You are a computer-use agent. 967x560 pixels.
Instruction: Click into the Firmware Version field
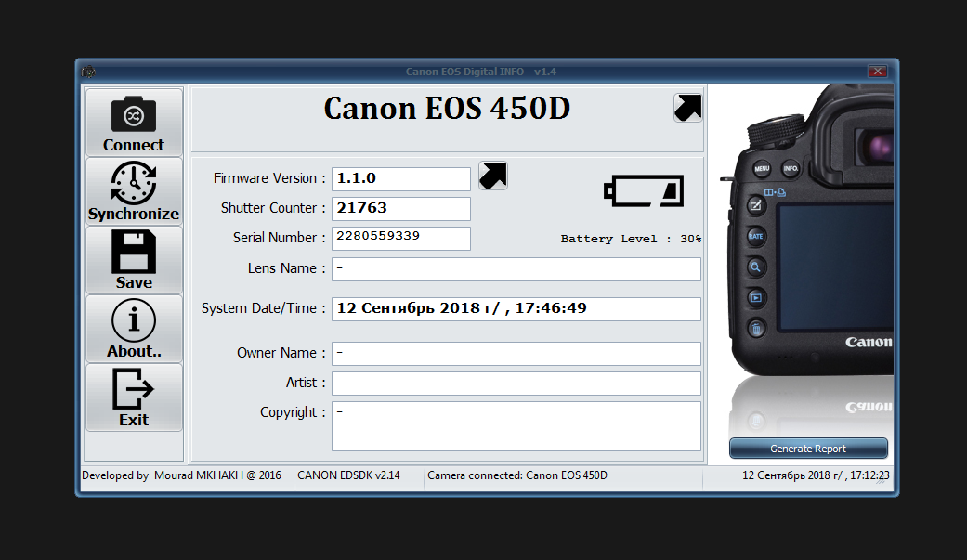(x=401, y=179)
